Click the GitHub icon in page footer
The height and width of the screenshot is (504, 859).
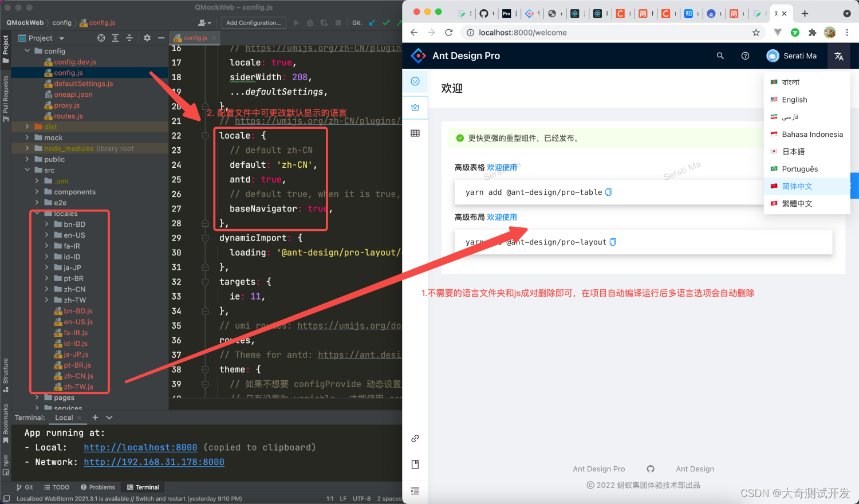coord(651,469)
